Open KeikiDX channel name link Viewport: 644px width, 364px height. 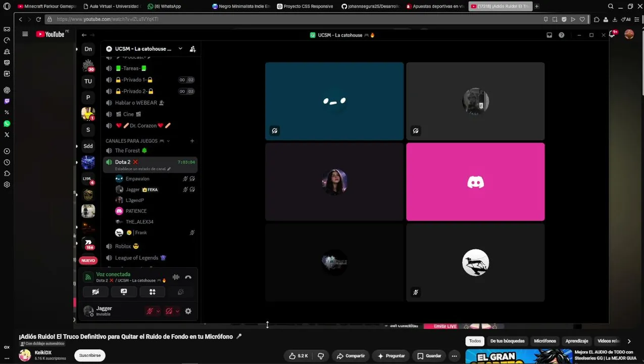click(43, 353)
